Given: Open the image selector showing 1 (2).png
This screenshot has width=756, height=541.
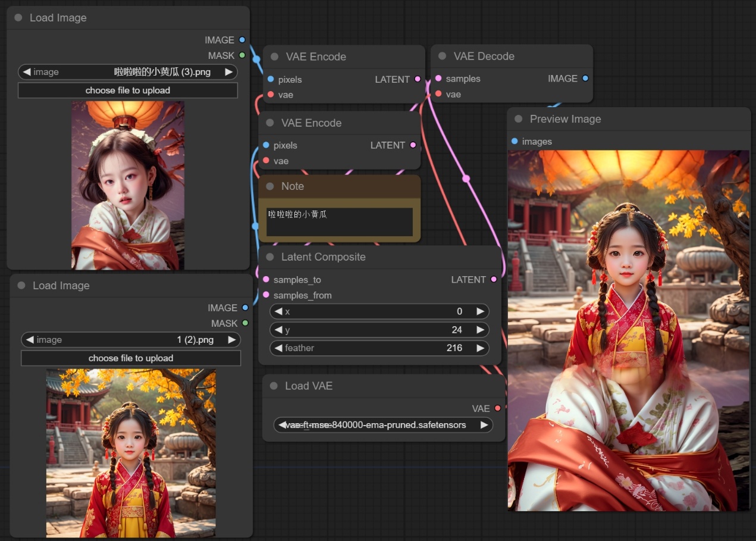Looking at the screenshot, I should coord(131,340).
